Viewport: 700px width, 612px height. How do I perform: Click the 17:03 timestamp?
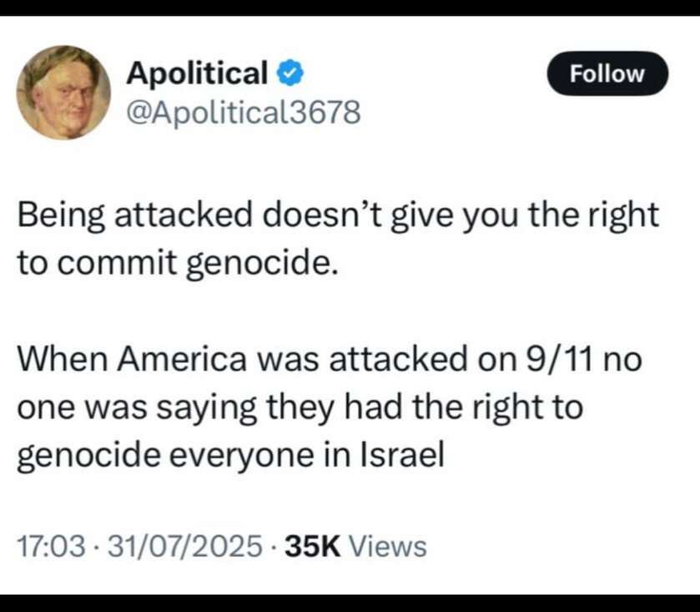point(50,547)
